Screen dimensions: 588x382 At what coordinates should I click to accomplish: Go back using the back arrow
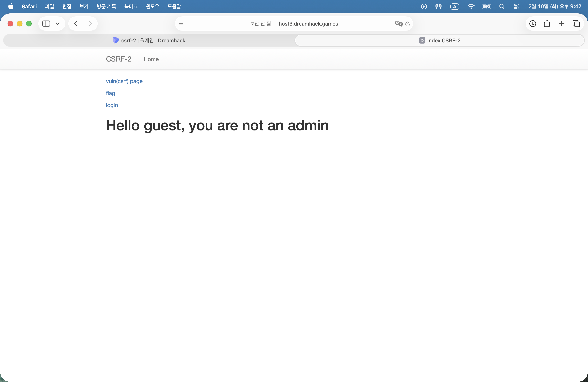pos(76,24)
